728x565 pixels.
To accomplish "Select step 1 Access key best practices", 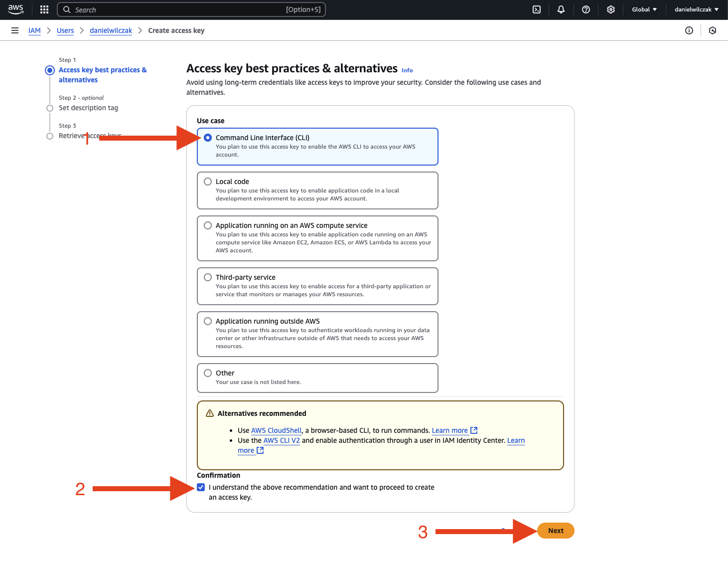I will (x=103, y=75).
